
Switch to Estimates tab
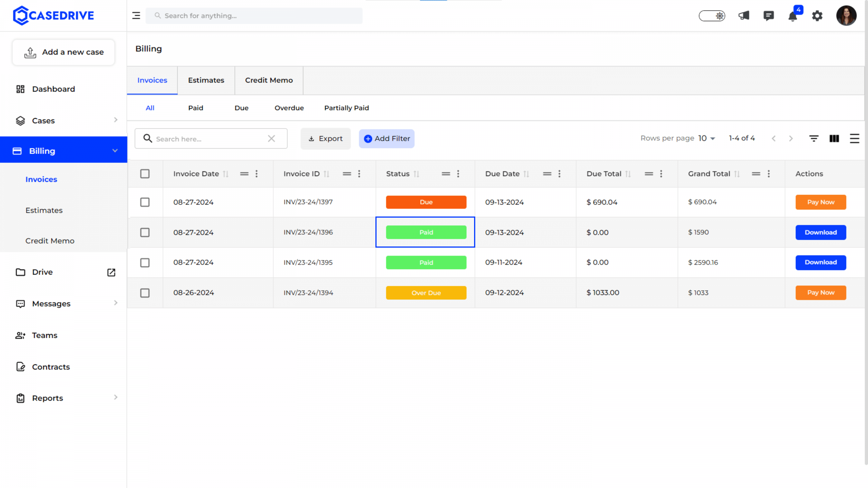(206, 80)
